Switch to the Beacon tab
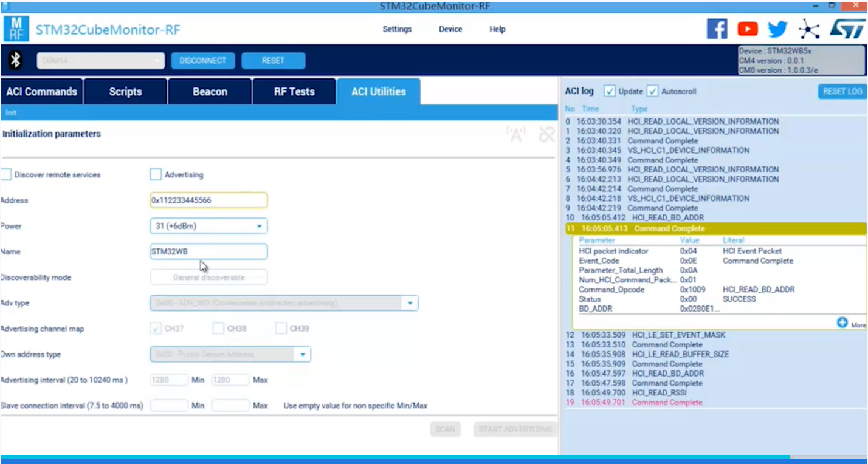Viewport: 868px width, 464px height. [x=210, y=92]
